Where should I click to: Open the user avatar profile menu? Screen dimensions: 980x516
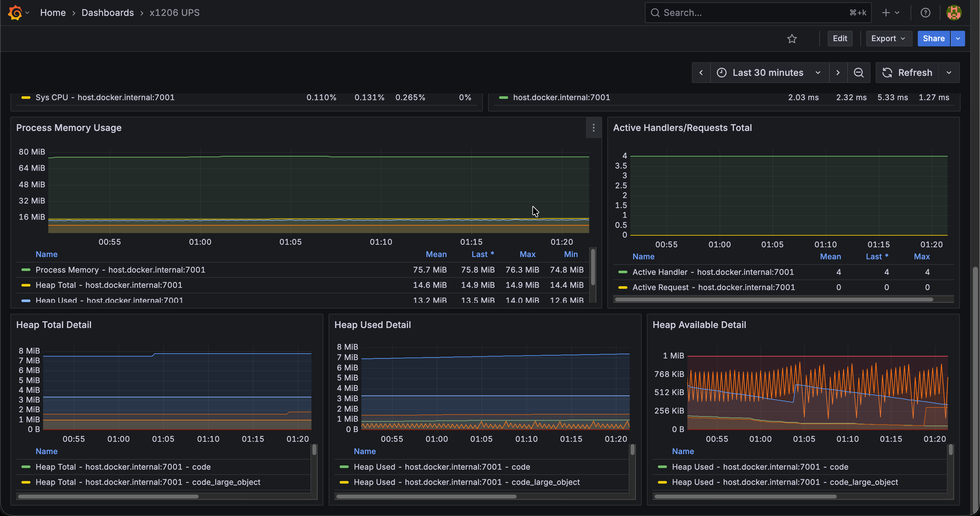pyautogui.click(x=954, y=13)
